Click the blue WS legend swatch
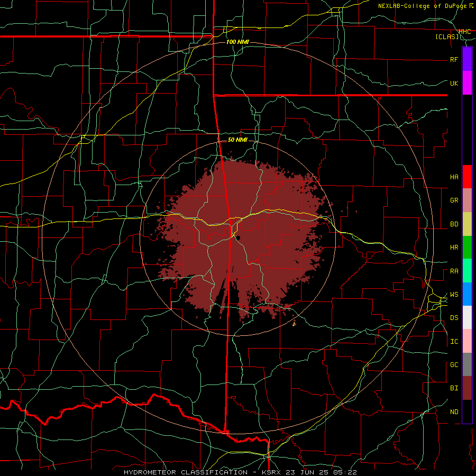Viewport: 476px width, 476px height. pos(467,294)
